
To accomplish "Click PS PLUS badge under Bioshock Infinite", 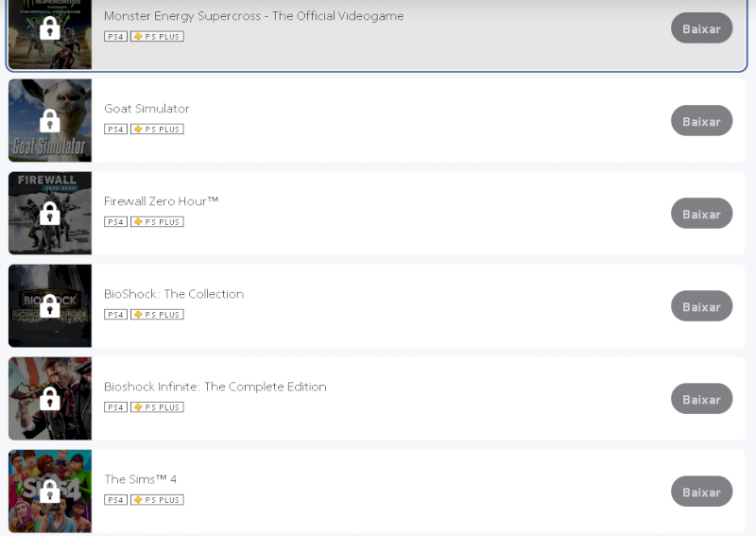I will (x=157, y=406).
